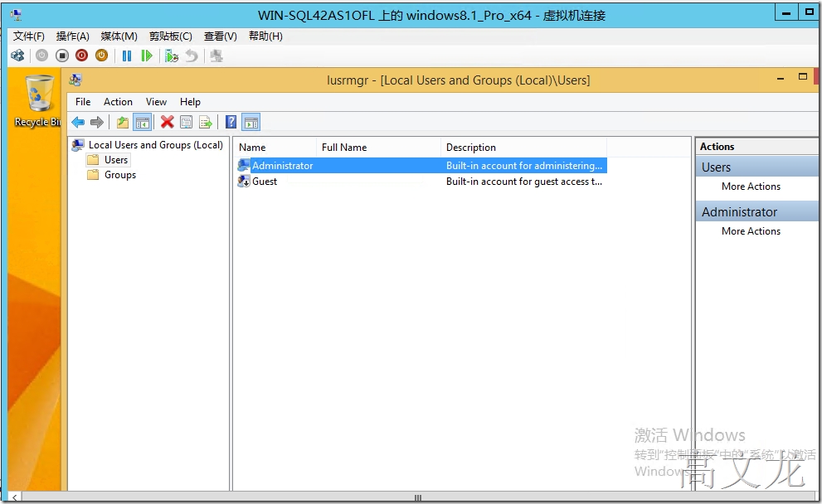Screen dimensions: 822x504
Task: Open the 操作(A) menu
Action: pos(72,36)
